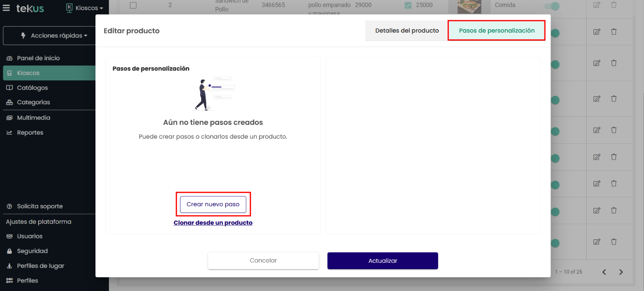Open Catálogos from the sidebar
This screenshot has width=644, height=291.
click(x=32, y=88)
